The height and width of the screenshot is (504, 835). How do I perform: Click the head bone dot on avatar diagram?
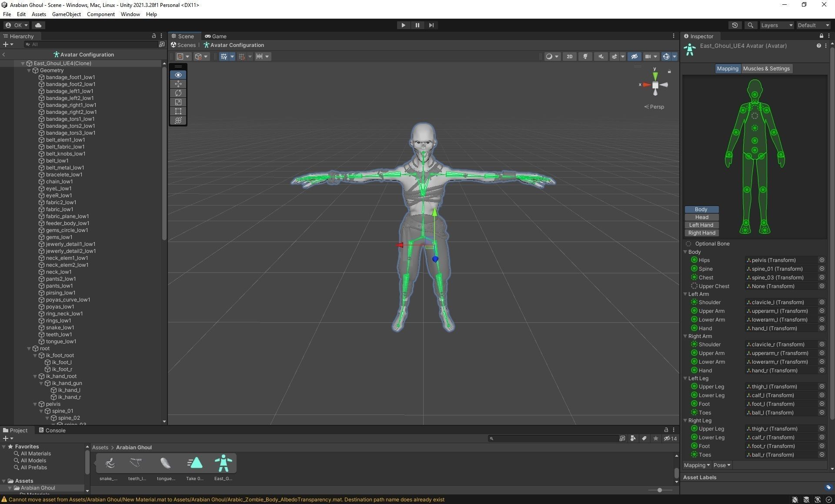click(755, 94)
